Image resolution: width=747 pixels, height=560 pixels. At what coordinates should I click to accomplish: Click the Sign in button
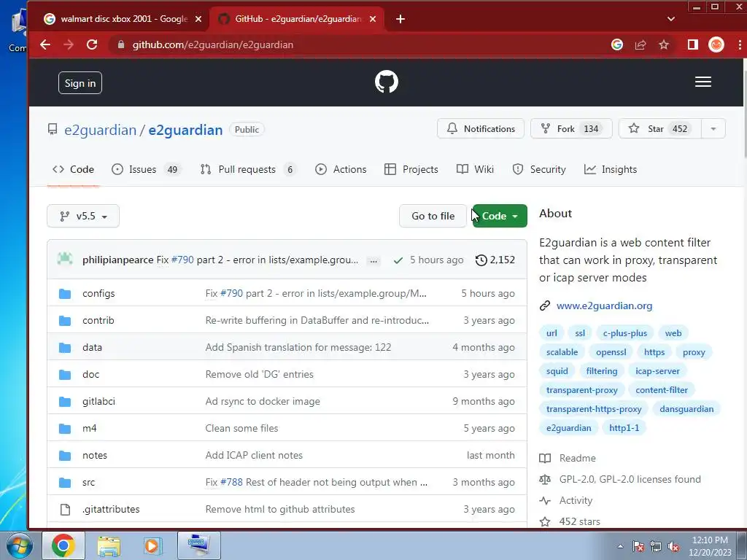click(x=80, y=83)
